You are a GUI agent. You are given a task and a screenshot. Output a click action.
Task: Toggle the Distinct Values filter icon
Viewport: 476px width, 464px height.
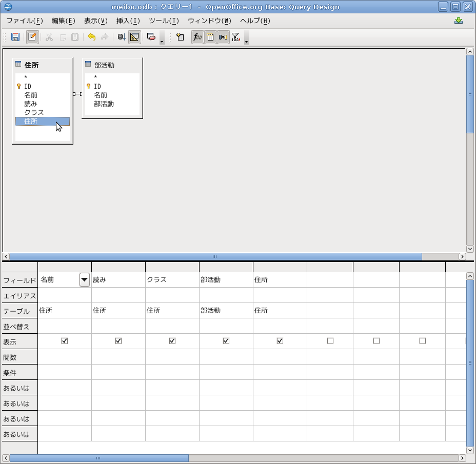pos(235,37)
